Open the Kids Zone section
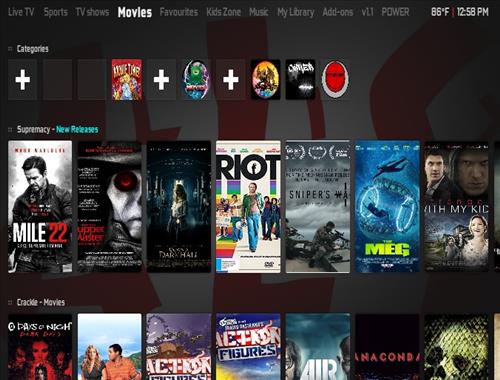This screenshot has height=380, width=500. (223, 12)
